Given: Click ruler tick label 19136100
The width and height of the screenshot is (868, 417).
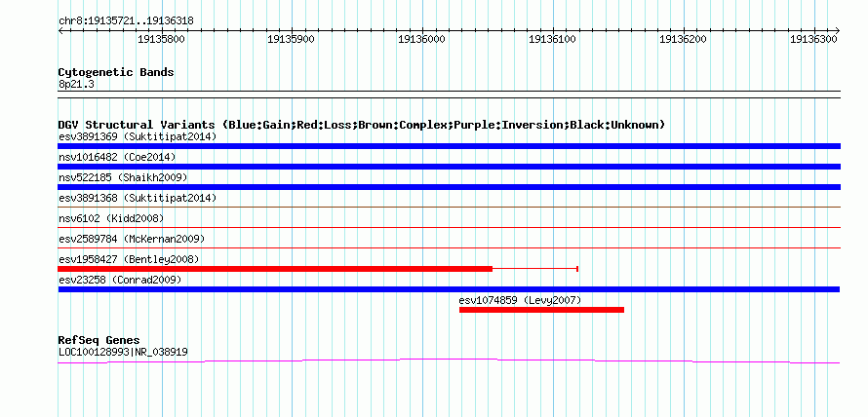Looking at the screenshot, I should tap(552, 39).
